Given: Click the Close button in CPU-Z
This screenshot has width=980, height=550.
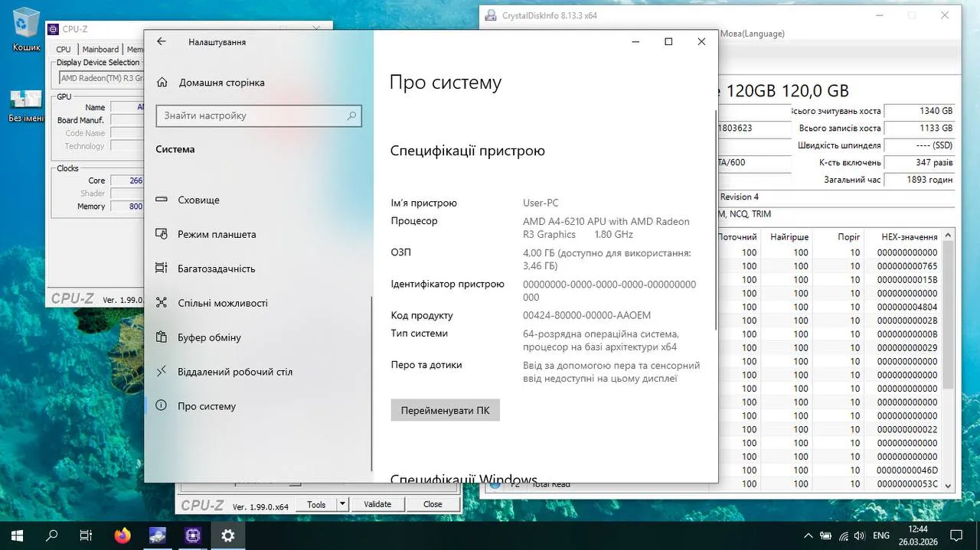Looking at the screenshot, I should click(x=433, y=504).
